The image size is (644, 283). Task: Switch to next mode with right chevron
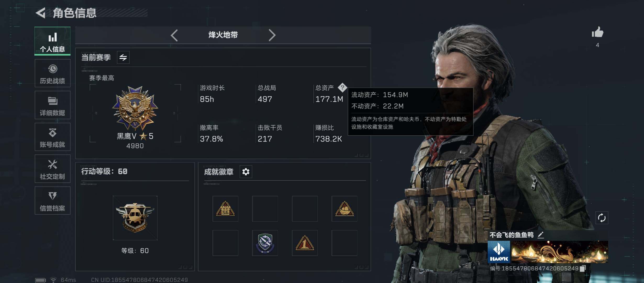click(272, 35)
